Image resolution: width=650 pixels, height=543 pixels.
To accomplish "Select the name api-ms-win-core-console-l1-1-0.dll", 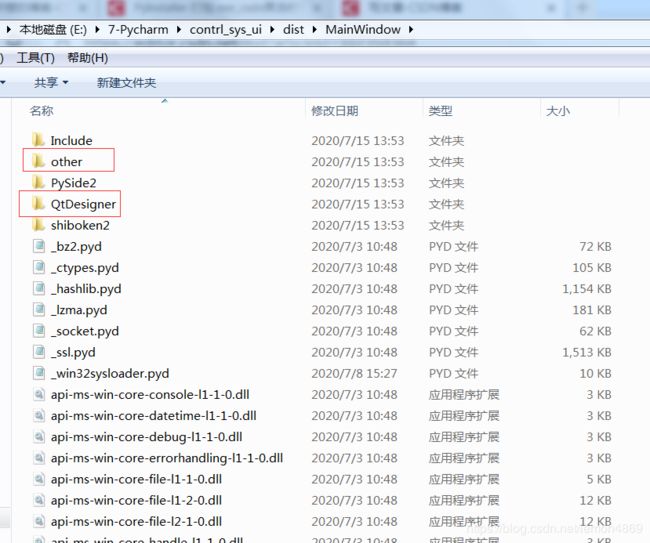I will click(150, 394).
